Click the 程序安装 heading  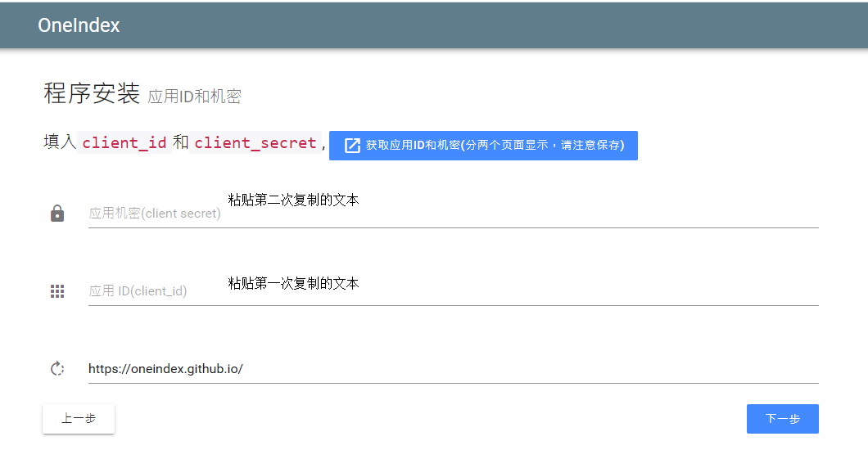pos(92,94)
